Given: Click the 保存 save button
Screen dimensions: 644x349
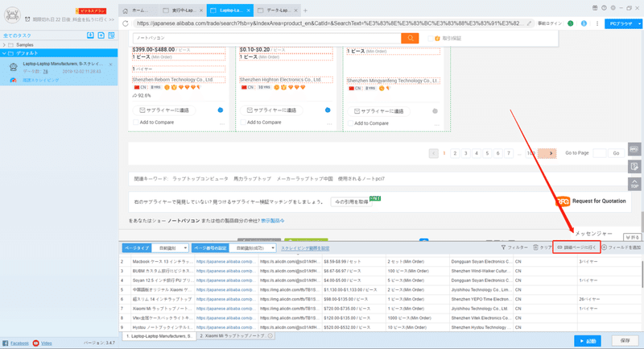Looking at the screenshot, I should pyautogui.click(x=625, y=341).
